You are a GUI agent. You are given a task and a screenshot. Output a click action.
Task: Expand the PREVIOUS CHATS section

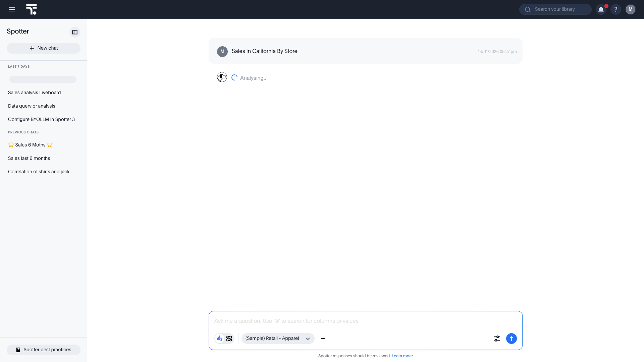pyautogui.click(x=23, y=132)
